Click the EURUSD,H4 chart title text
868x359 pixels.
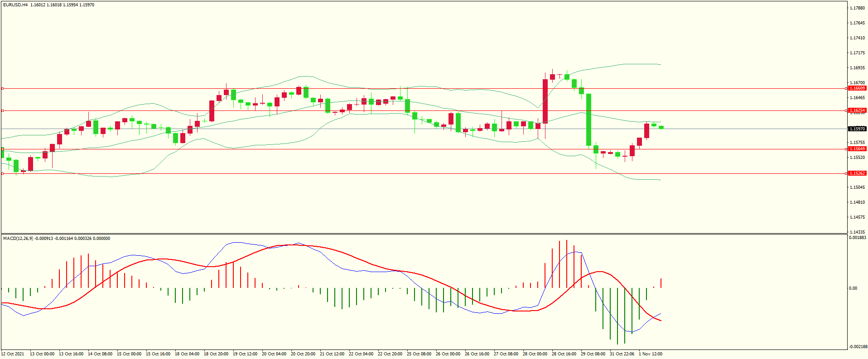(15, 5)
